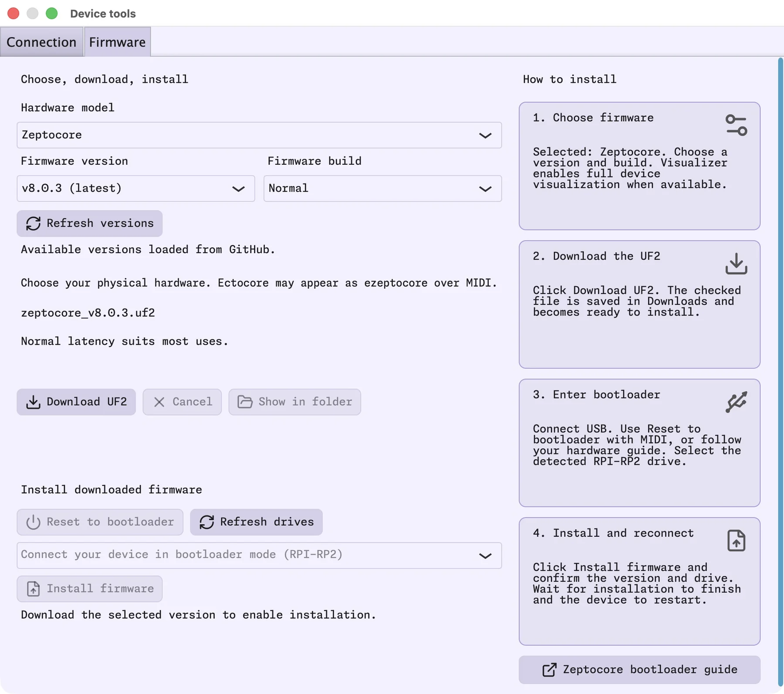Viewport: 784px width, 694px height.
Task: Click the '4. Install and reconnect' step title
Action: [x=613, y=533]
